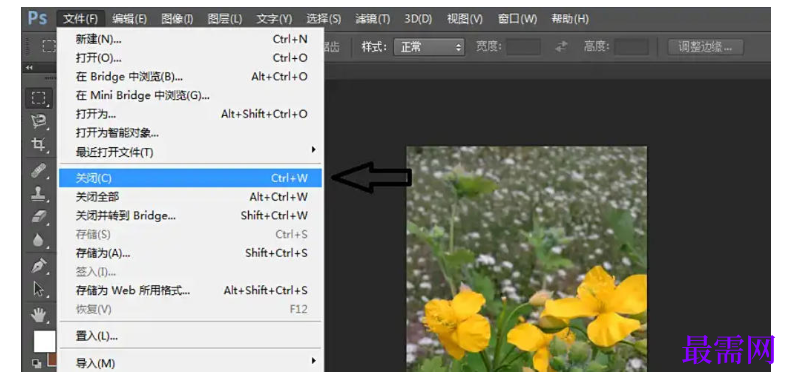Open the 帮助(H) menu
Image resolution: width=794 pixels, height=381 pixels.
coord(570,19)
